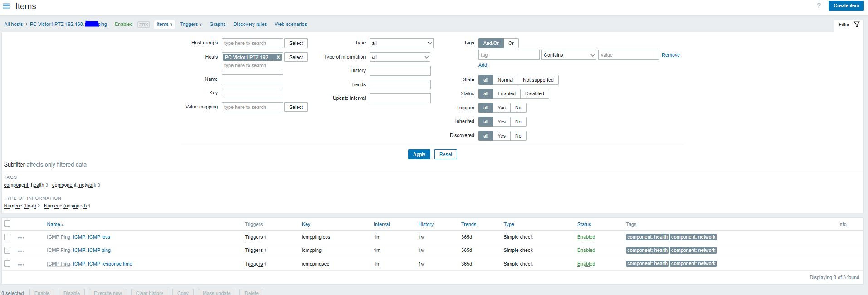868x295 pixels.
Task: Focus the History filter field
Action: [400, 71]
